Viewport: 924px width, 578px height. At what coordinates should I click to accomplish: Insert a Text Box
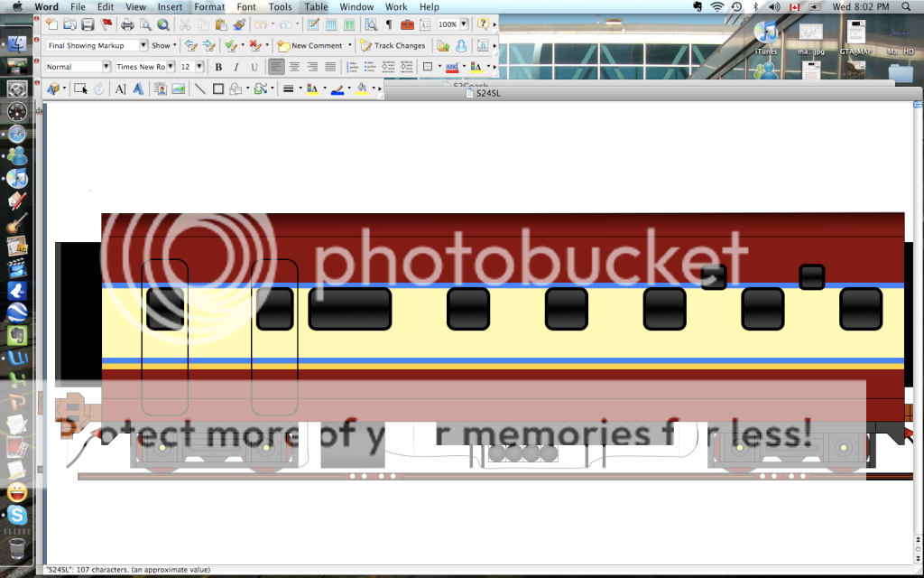(x=120, y=89)
